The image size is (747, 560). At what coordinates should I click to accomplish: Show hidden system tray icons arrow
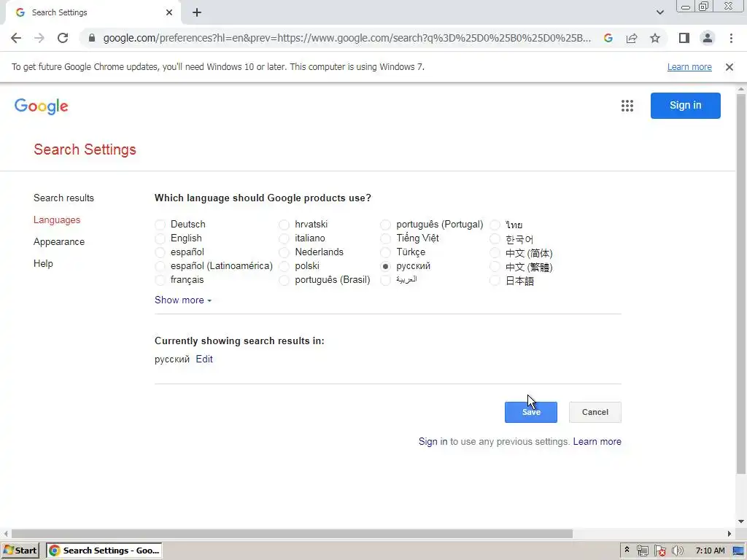pos(627,550)
